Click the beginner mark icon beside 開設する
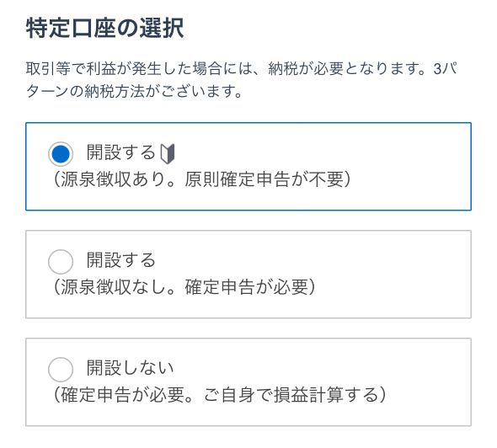The image size is (497, 448). pyautogui.click(x=168, y=153)
